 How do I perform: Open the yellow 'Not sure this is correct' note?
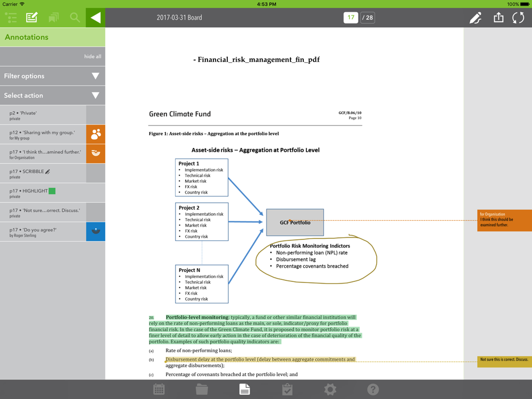coord(504,361)
